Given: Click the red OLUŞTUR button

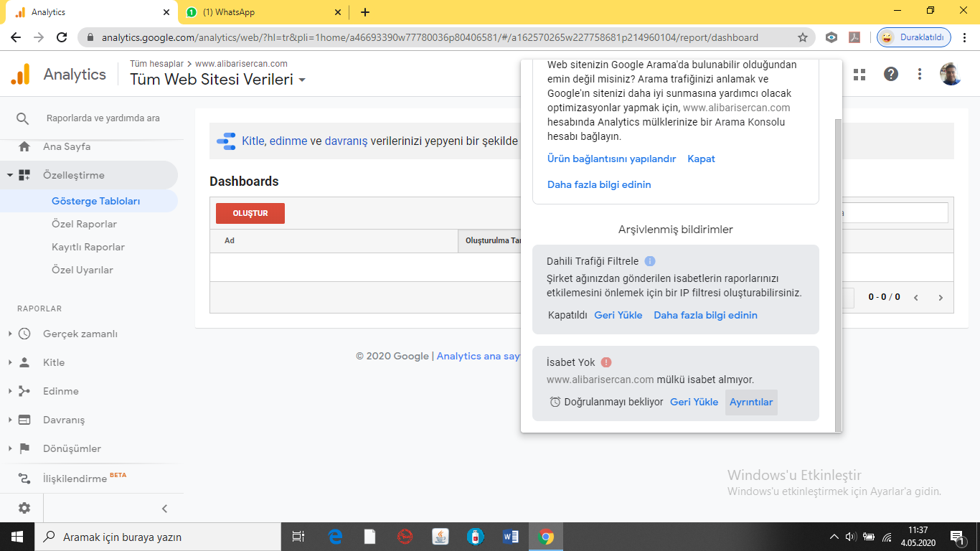Looking at the screenshot, I should pos(250,213).
